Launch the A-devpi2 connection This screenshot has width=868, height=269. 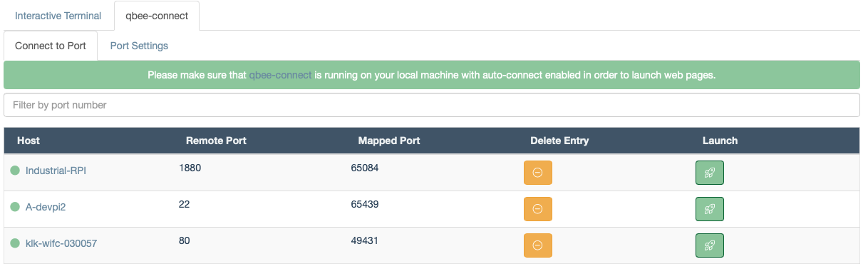tap(710, 209)
